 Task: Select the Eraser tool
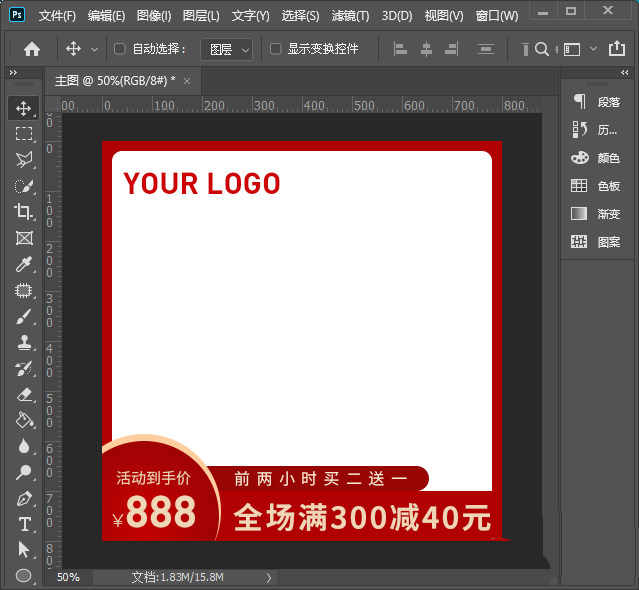[24, 395]
